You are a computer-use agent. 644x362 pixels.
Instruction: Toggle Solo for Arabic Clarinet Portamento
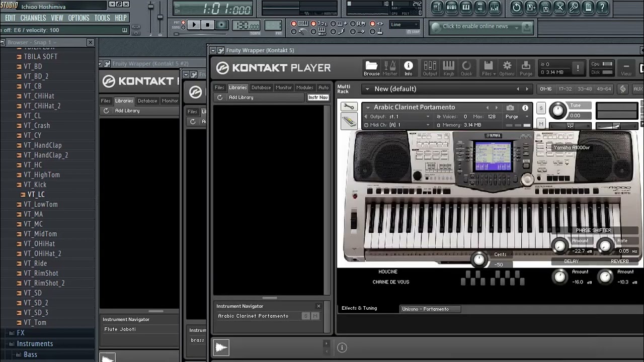click(541, 108)
